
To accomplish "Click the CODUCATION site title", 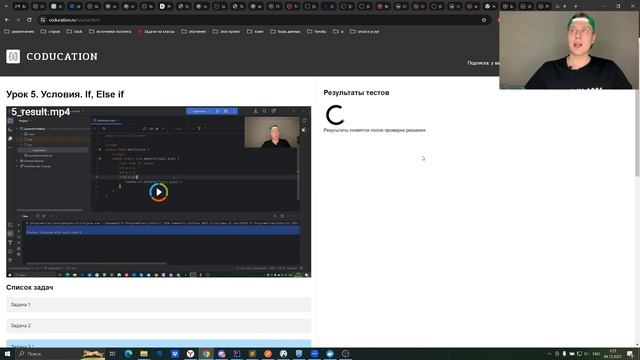I will [62, 56].
